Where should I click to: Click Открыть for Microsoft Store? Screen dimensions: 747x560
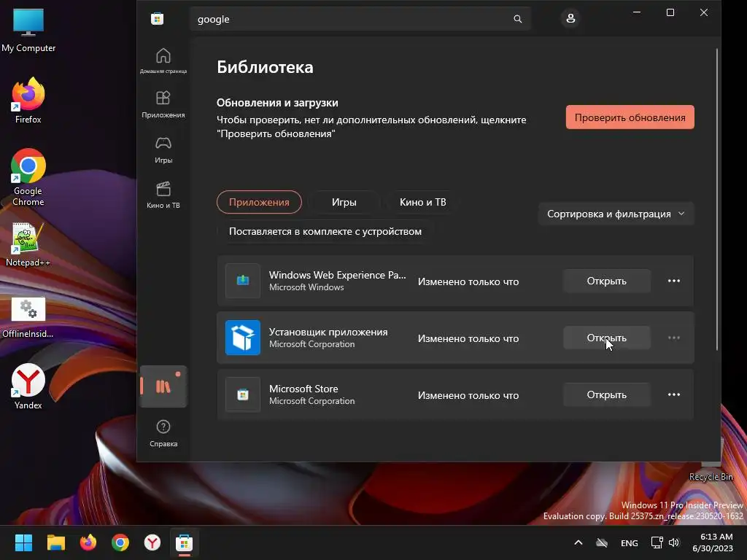pos(606,394)
